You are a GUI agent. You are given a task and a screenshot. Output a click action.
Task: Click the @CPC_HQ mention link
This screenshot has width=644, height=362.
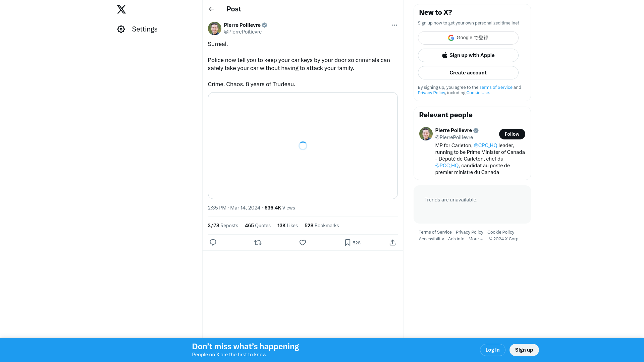point(485,145)
